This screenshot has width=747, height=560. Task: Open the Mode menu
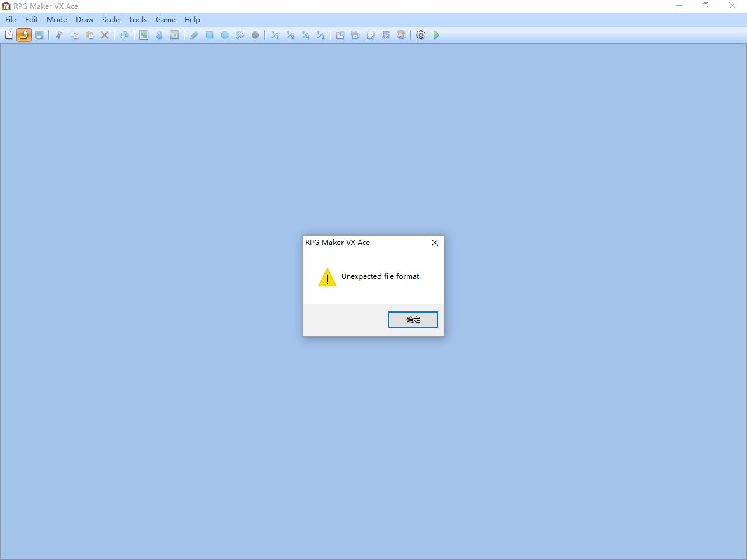[57, 19]
